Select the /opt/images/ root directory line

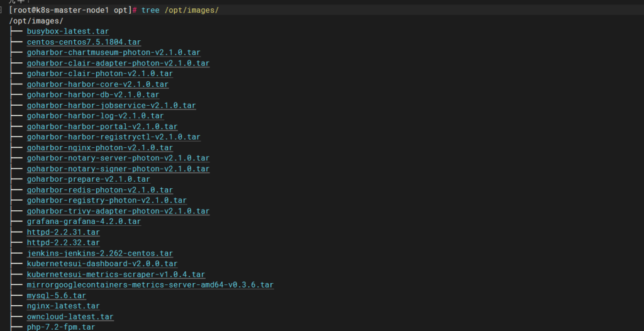tap(36, 21)
